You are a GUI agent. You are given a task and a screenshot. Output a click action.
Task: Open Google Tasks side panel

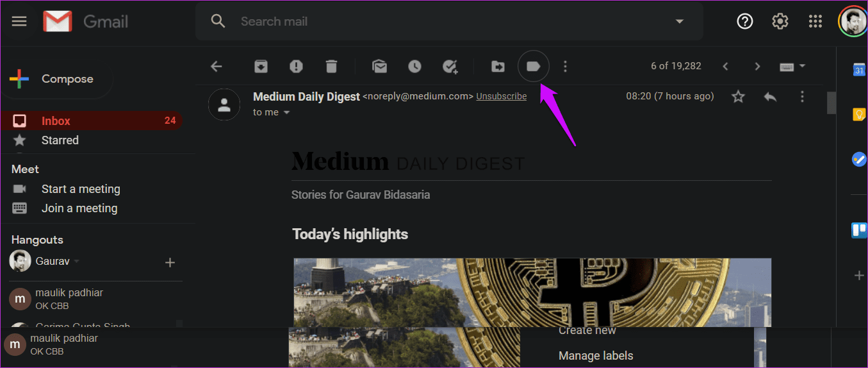tap(859, 159)
